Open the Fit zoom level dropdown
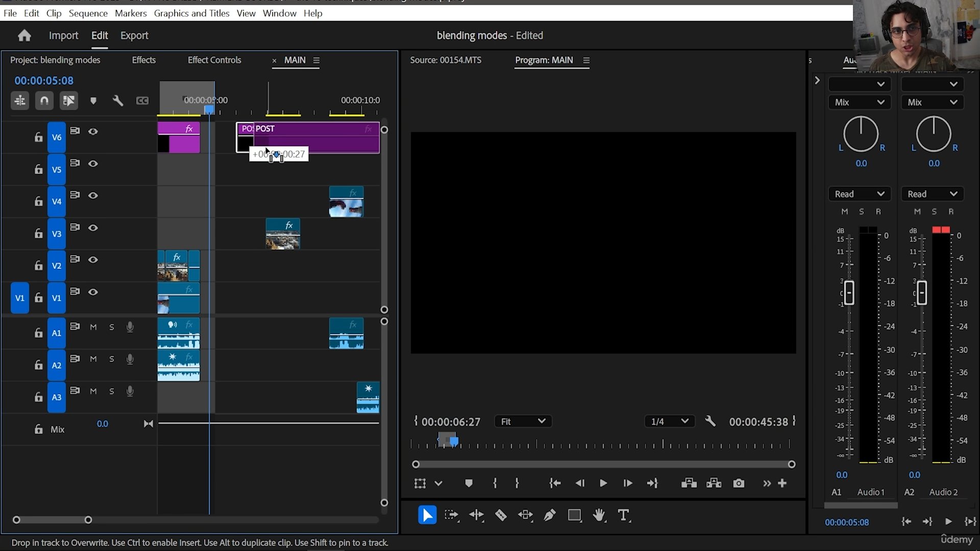The height and width of the screenshot is (551, 980). (x=523, y=421)
